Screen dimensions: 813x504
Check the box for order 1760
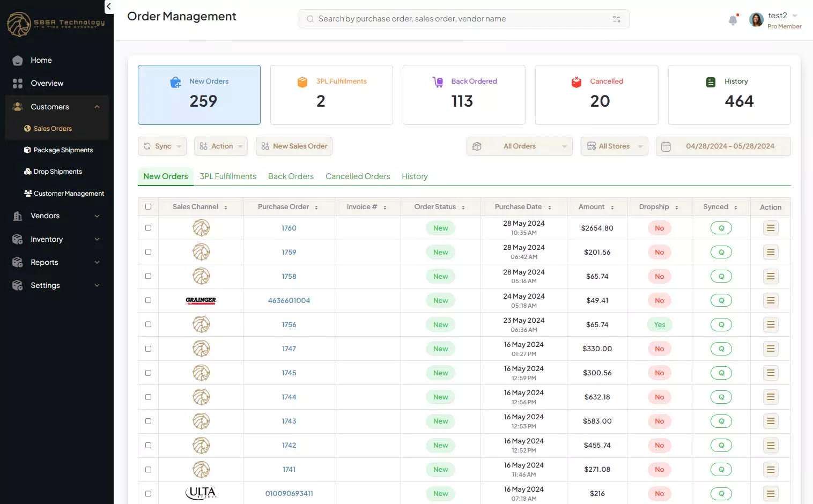(148, 228)
